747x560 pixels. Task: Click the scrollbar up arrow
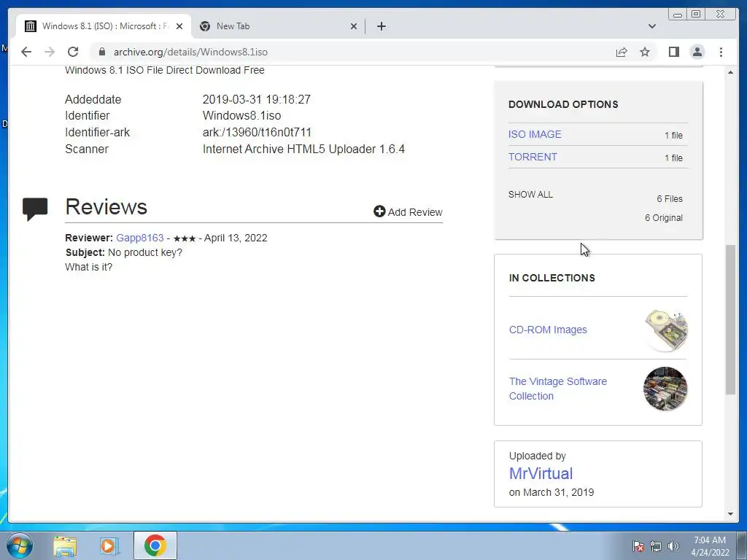pos(730,72)
